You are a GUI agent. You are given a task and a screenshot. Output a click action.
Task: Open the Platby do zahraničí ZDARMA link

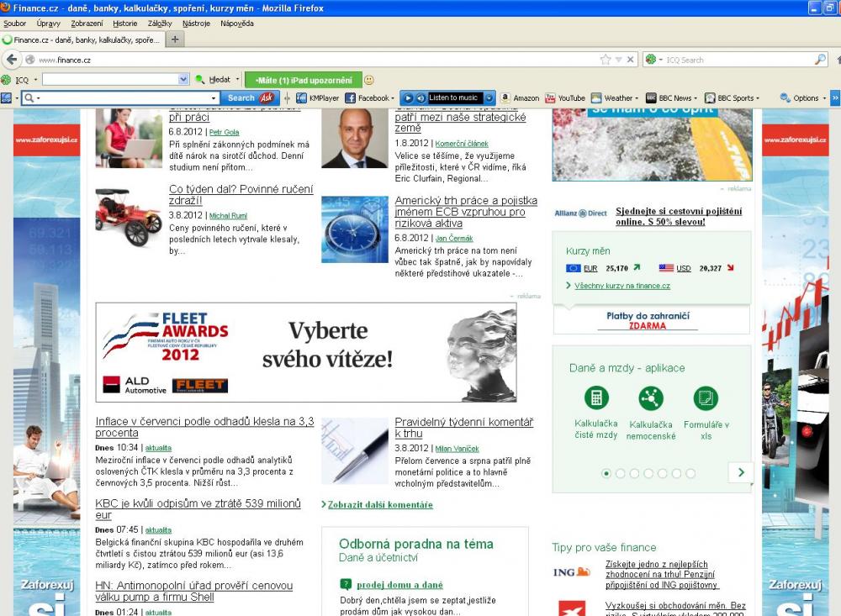[x=648, y=320]
